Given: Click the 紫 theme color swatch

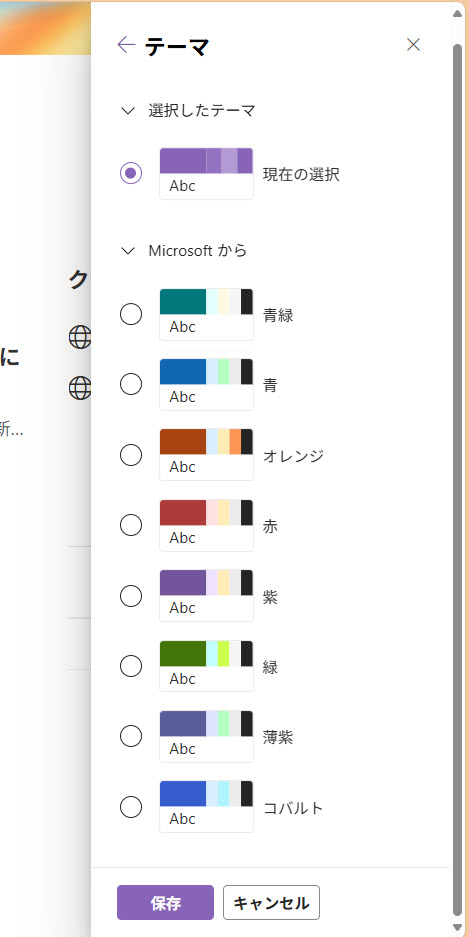Looking at the screenshot, I should click(x=206, y=596).
